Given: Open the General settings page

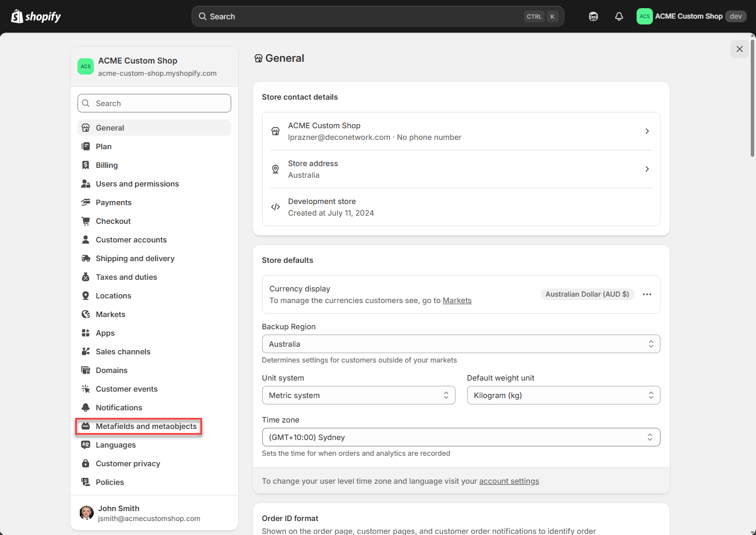Looking at the screenshot, I should coord(154,128).
